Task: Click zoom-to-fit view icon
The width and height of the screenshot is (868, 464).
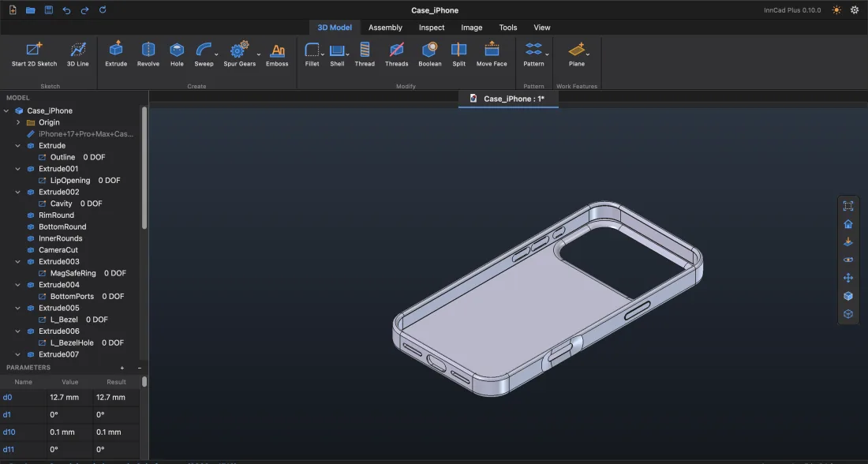Action: (848, 206)
